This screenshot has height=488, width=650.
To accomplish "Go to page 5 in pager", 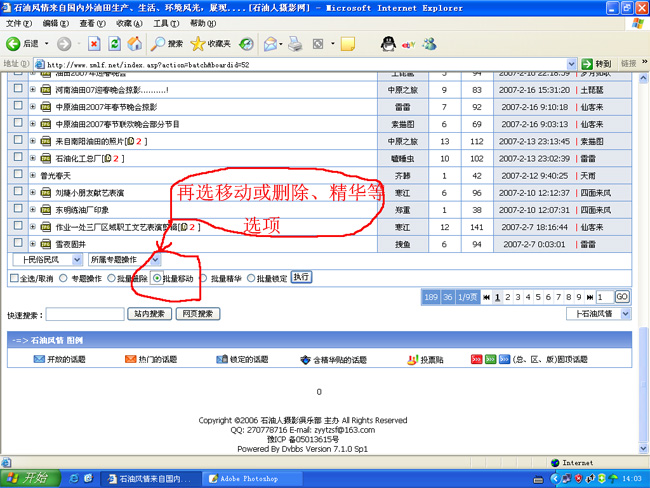I will coord(538,297).
